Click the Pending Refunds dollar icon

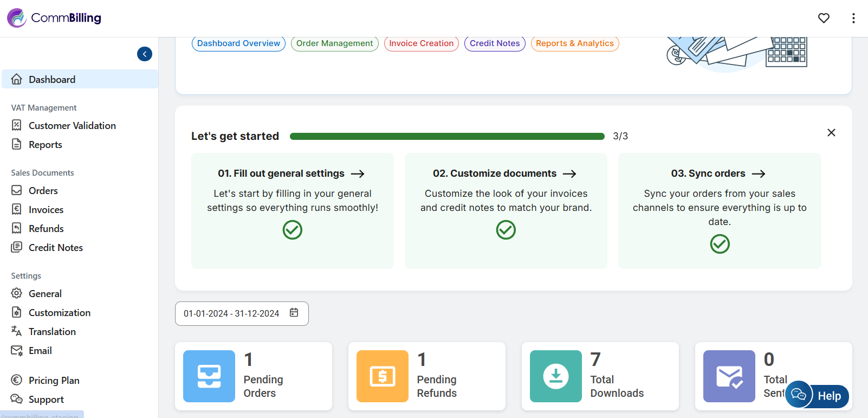pyautogui.click(x=383, y=376)
